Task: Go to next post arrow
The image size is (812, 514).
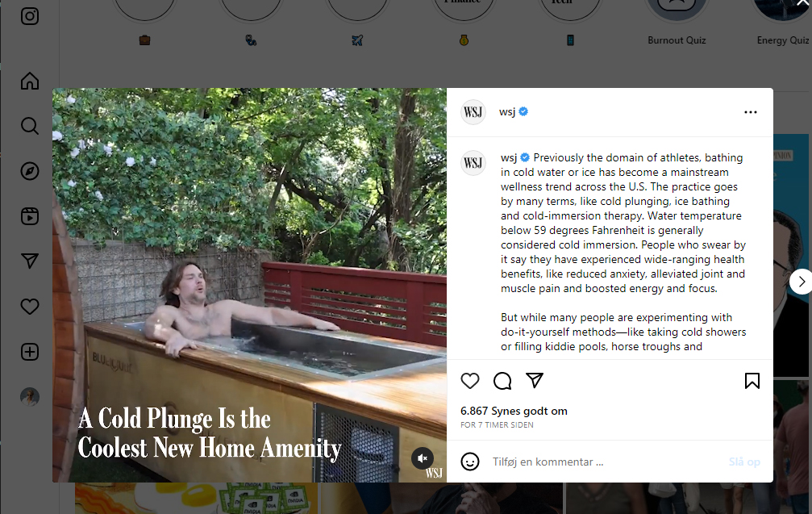Action: (x=802, y=282)
